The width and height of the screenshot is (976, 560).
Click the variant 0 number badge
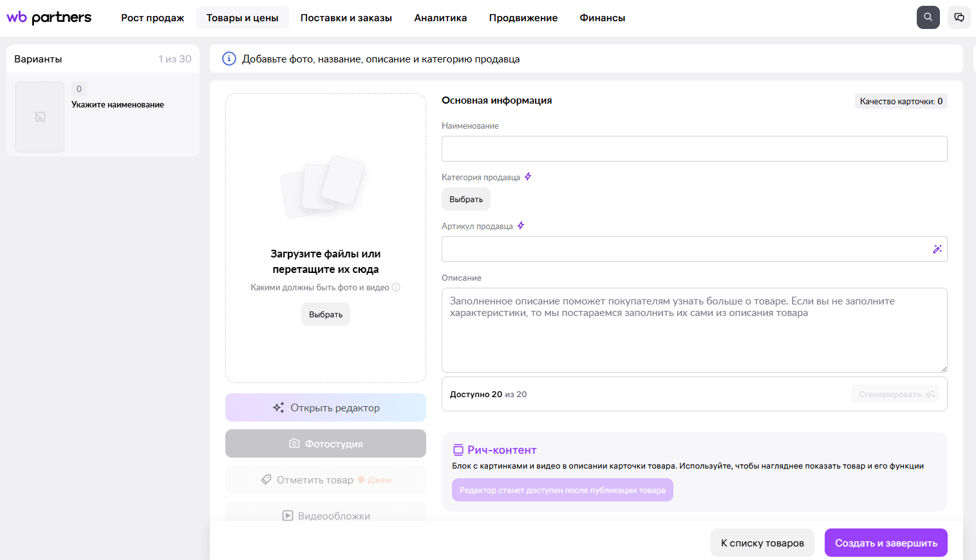tap(79, 89)
